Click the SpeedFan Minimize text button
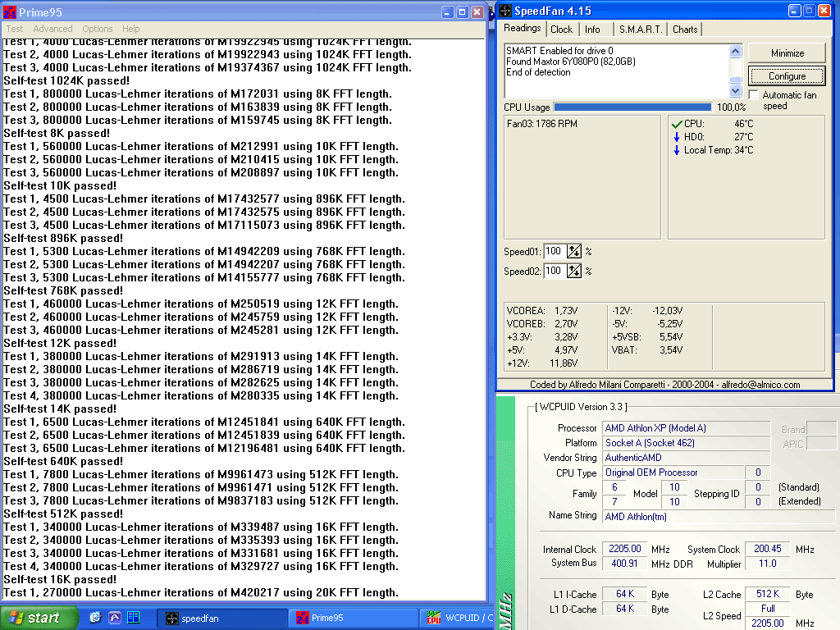840x630 pixels. pyautogui.click(x=787, y=53)
